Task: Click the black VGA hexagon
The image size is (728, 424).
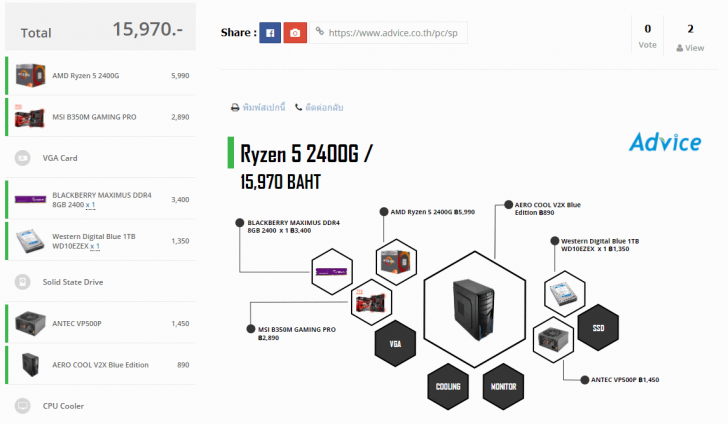Action: [395, 344]
